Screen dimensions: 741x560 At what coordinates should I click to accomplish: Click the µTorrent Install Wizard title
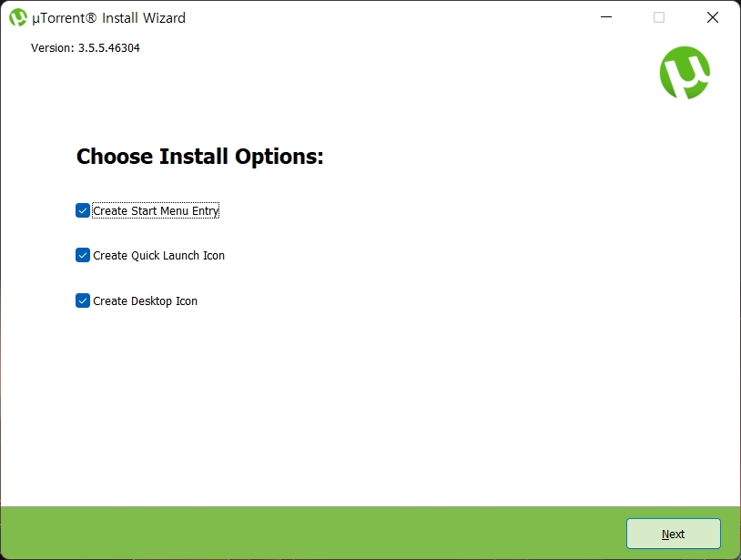108,18
